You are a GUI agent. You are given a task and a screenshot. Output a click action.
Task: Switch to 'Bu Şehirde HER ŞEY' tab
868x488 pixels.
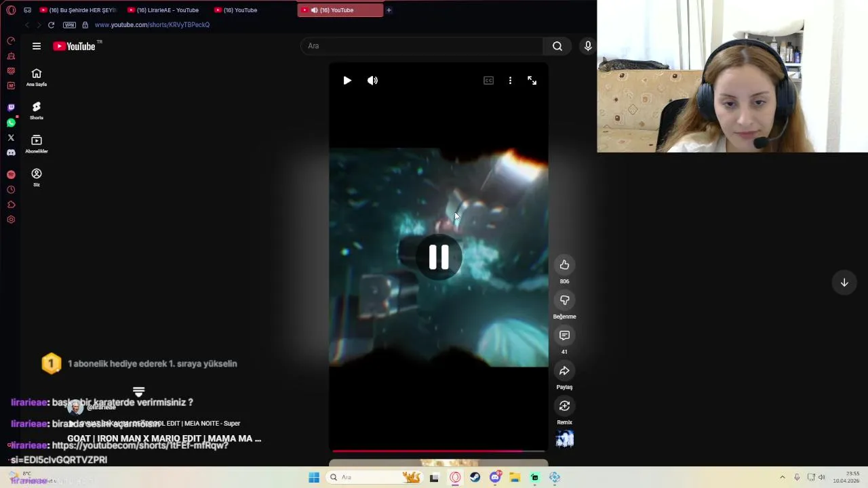coord(79,10)
